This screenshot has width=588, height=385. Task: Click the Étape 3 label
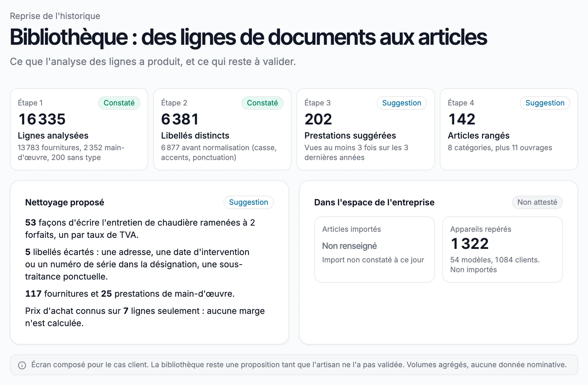click(x=318, y=103)
